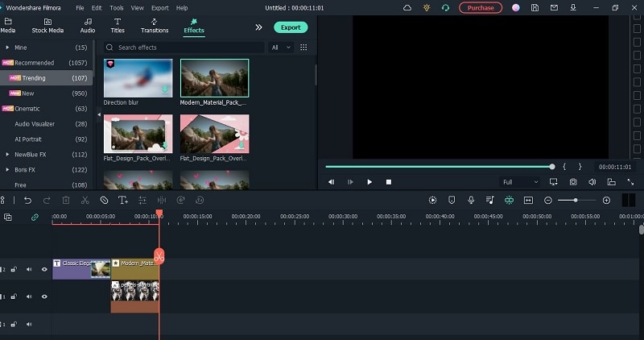The height and width of the screenshot is (340, 644).
Task: Show more tabs with double chevron
Action: [258, 27]
